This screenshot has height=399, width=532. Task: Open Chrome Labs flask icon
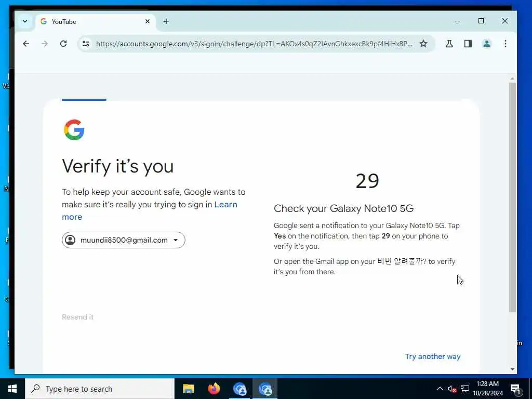pos(449,44)
